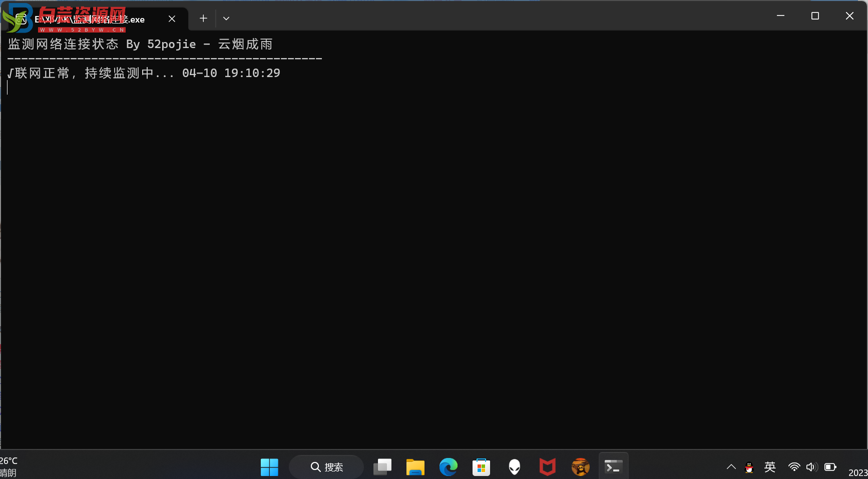The width and height of the screenshot is (868, 479).
Task: Open Wi-Fi network settings icon
Action: pos(794,467)
